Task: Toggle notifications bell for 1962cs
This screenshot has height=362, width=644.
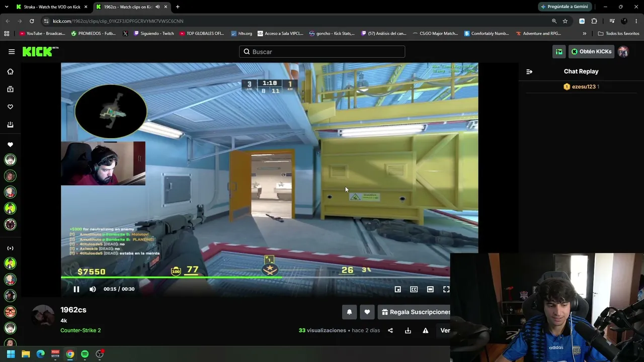Action: pos(349,312)
